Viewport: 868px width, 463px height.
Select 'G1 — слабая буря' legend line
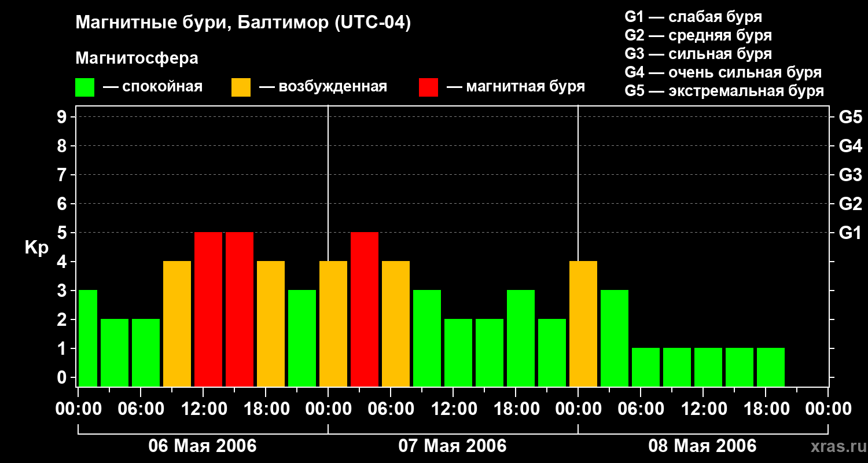click(693, 17)
